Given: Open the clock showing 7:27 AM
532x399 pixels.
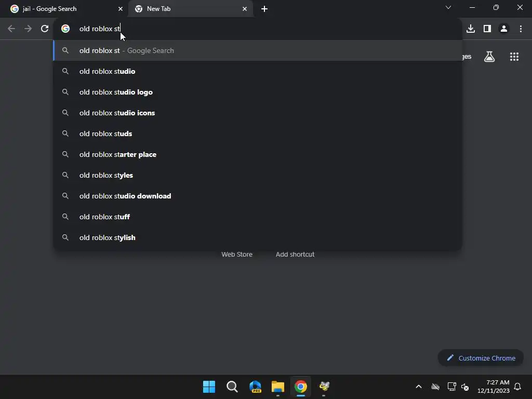Looking at the screenshot, I should point(494,387).
